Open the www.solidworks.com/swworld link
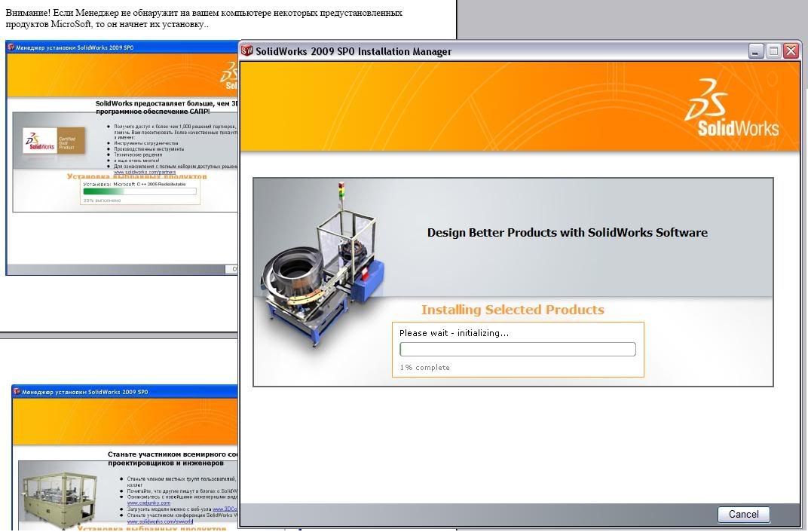This screenshot has height=532, width=808. pos(158,521)
